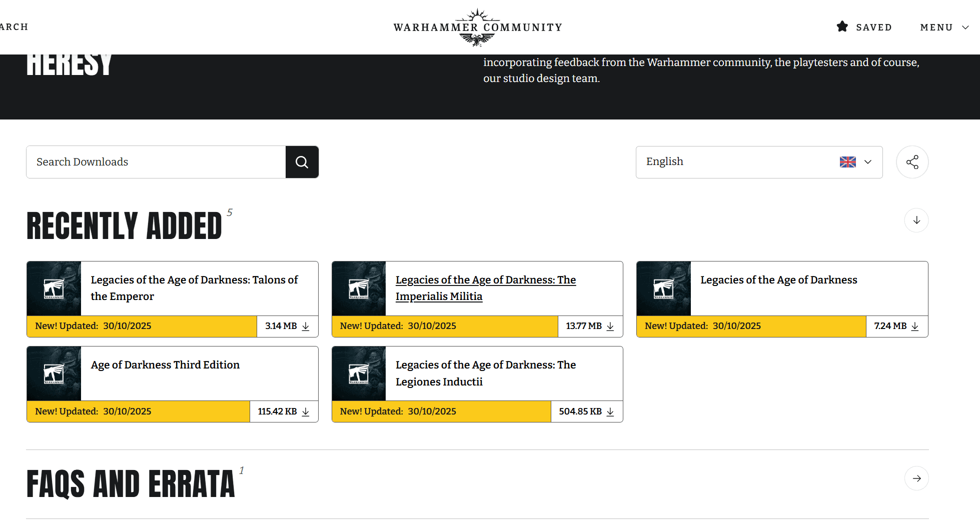Download the 7.24 MB Legacies file
980x522 pixels.
coord(896,326)
